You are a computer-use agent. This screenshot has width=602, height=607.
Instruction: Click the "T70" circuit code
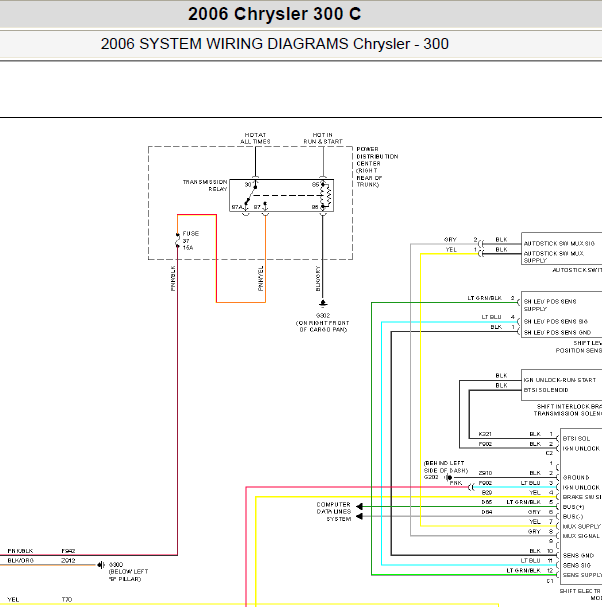(x=67, y=600)
